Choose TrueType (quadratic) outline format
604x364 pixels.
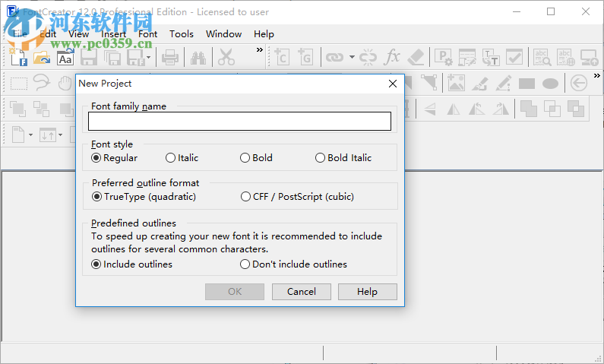tap(144, 197)
